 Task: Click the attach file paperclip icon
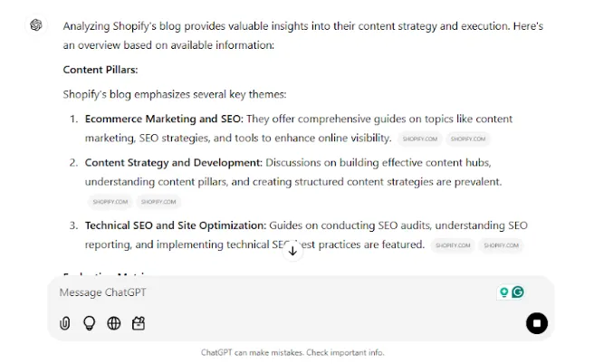coord(65,323)
